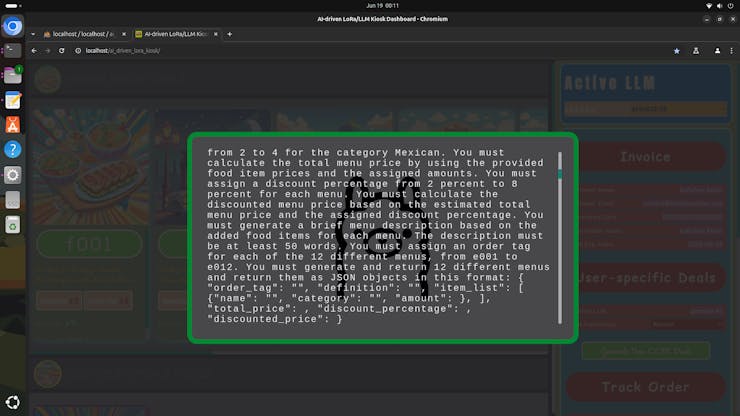Open the volume indicator in top bar

pyautogui.click(x=719, y=6)
